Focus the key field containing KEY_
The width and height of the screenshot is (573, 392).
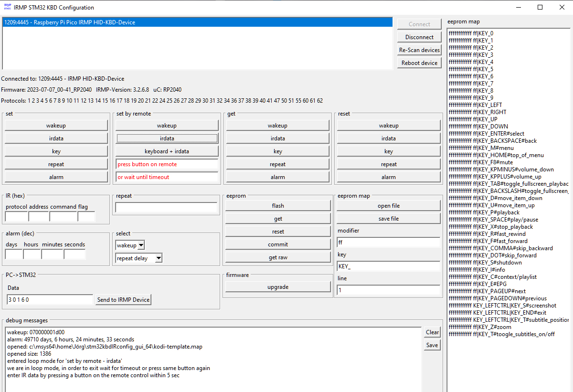(389, 266)
